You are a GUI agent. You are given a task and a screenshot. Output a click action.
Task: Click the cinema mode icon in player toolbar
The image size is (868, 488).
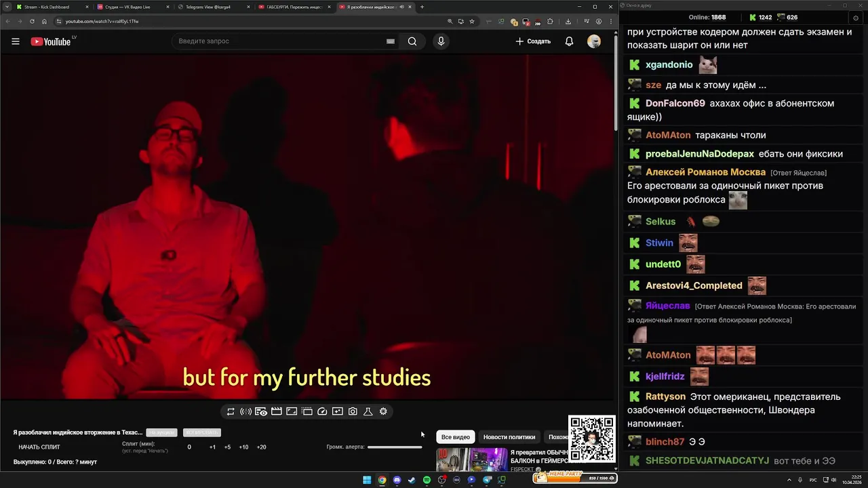[292, 411]
